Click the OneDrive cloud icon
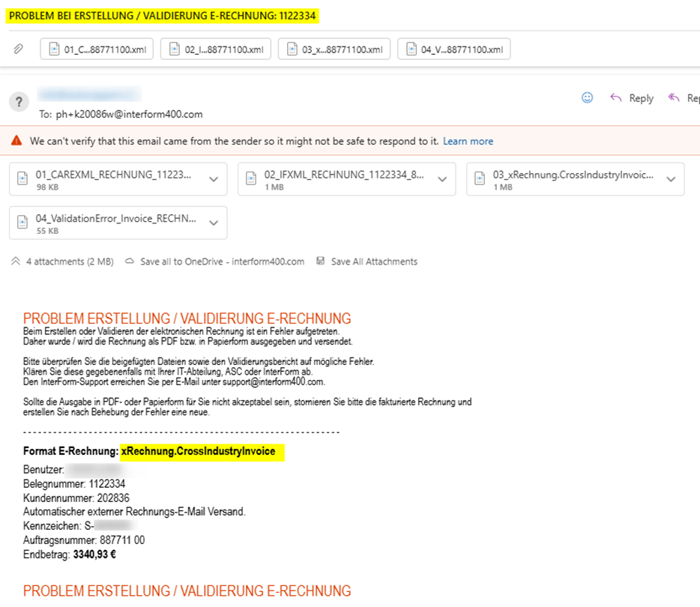 [130, 262]
